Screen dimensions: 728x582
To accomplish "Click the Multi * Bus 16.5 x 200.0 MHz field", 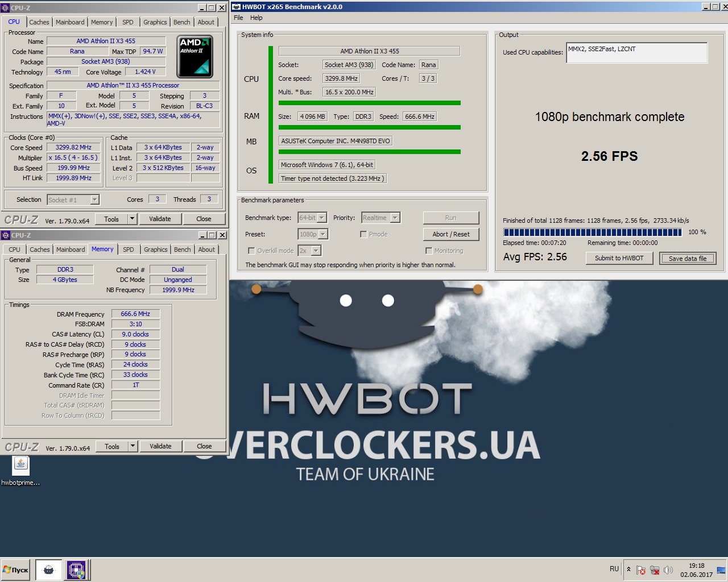I will [349, 92].
